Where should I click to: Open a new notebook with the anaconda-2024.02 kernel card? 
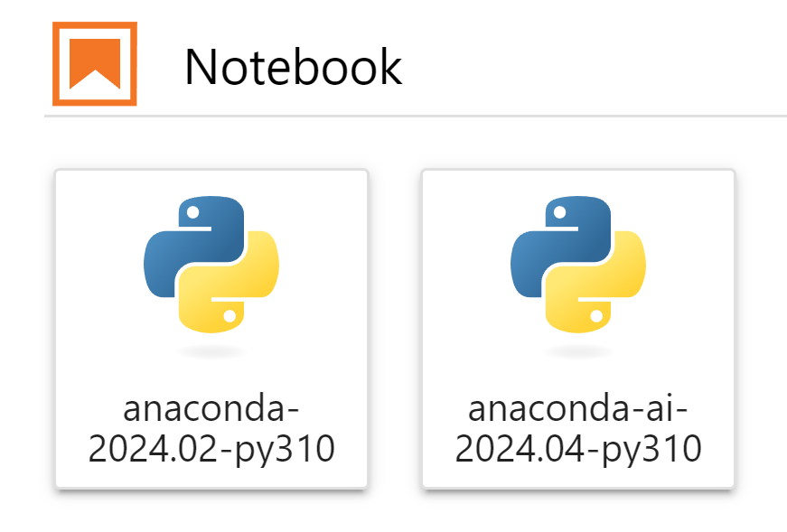(211, 329)
